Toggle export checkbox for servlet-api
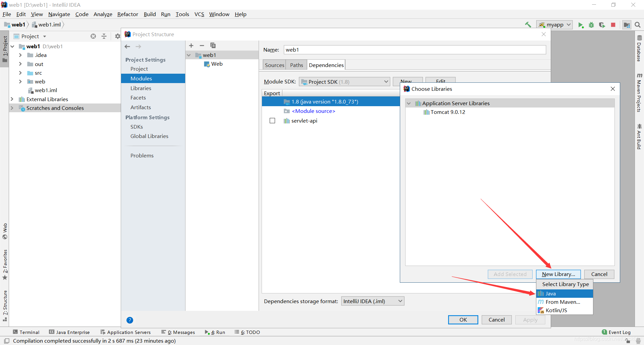644x345 pixels. click(272, 121)
